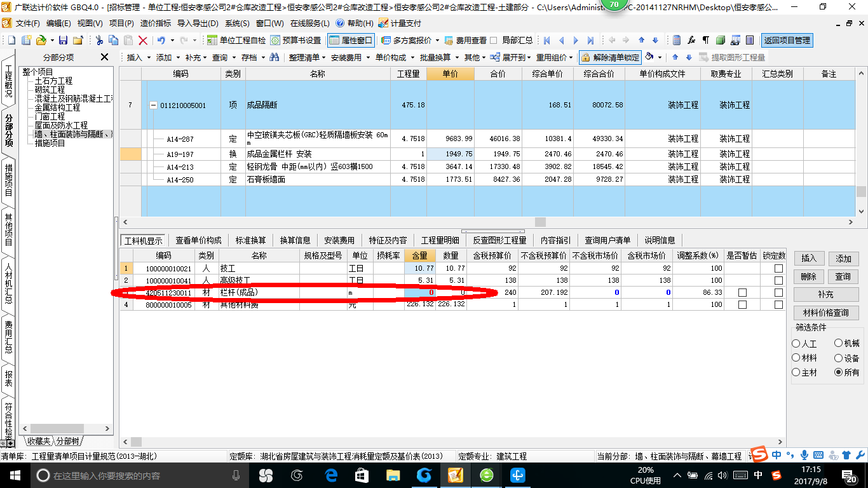This screenshot has height=488, width=868.
Task: Switch to 标准换算 tab
Action: click(251, 240)
